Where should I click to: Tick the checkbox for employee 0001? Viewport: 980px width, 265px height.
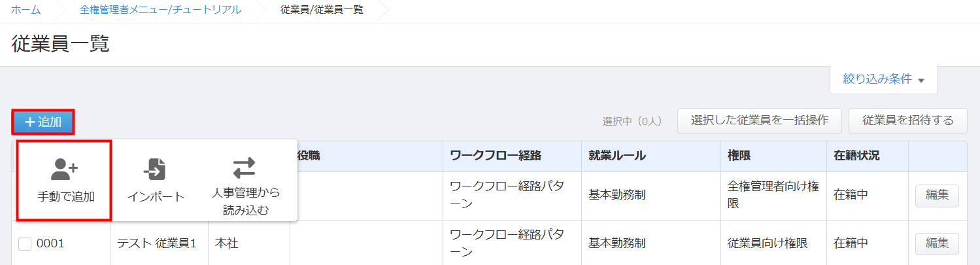(x=25, y=244)
